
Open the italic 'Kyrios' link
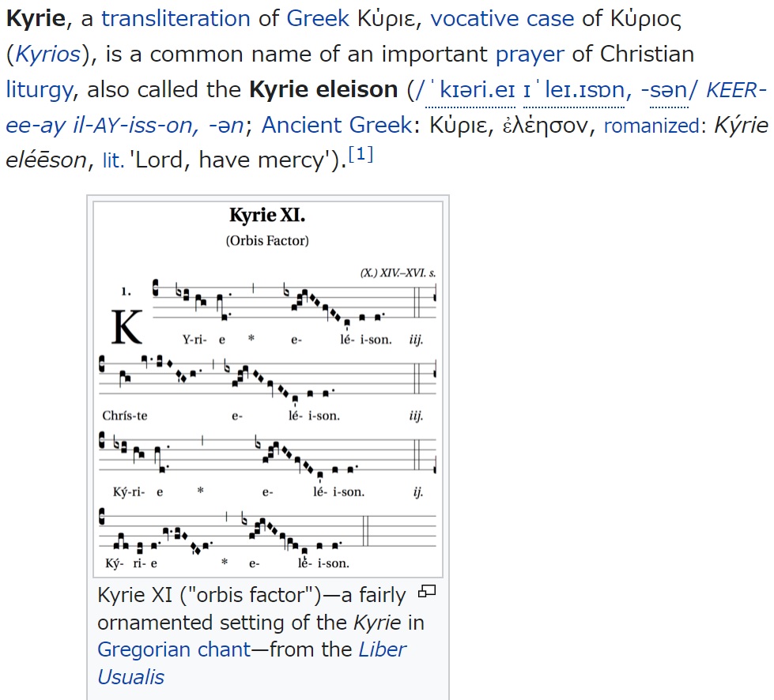47,55
